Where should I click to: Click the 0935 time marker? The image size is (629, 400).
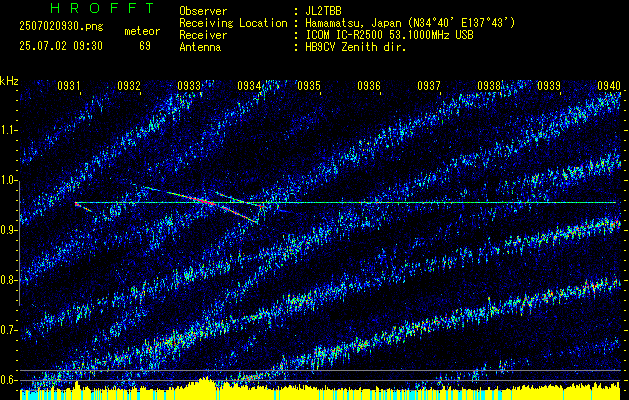coord(309,85)
